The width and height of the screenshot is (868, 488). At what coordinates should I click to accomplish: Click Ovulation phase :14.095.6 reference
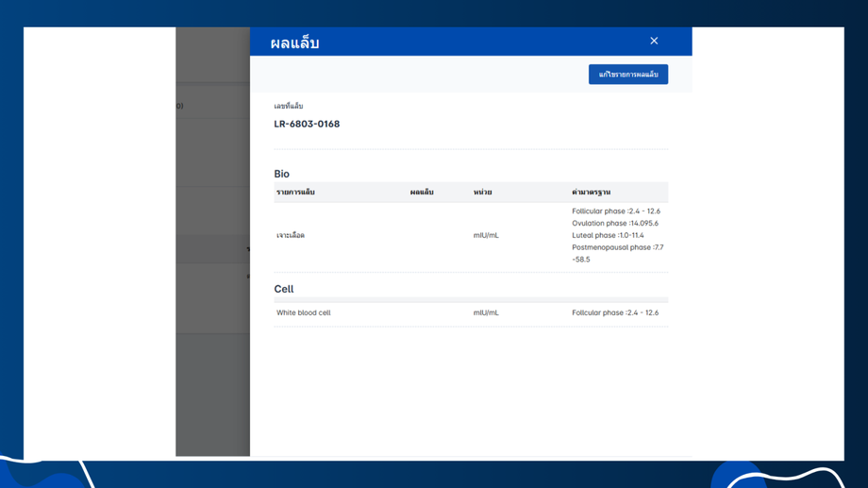click(x=615, y=223)
